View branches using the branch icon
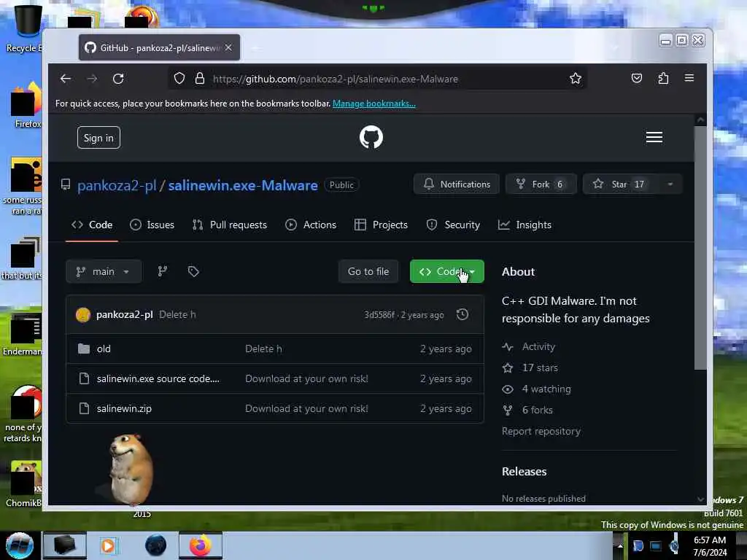The image size is (747, 560). point(163,271)
